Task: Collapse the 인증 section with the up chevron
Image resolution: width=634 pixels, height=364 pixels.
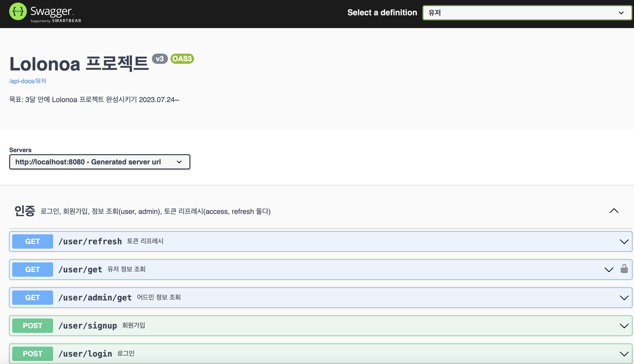Action: (614, 211)
